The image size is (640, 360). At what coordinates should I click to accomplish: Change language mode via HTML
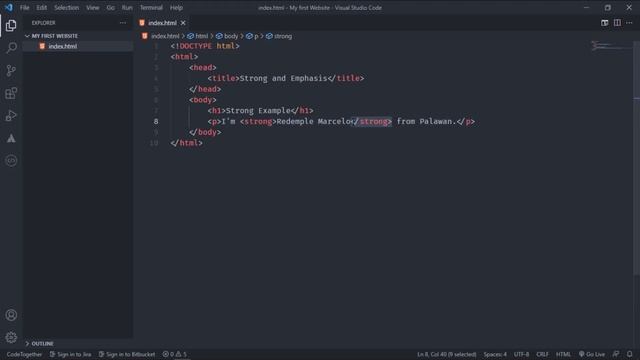(x=563, y=354)
